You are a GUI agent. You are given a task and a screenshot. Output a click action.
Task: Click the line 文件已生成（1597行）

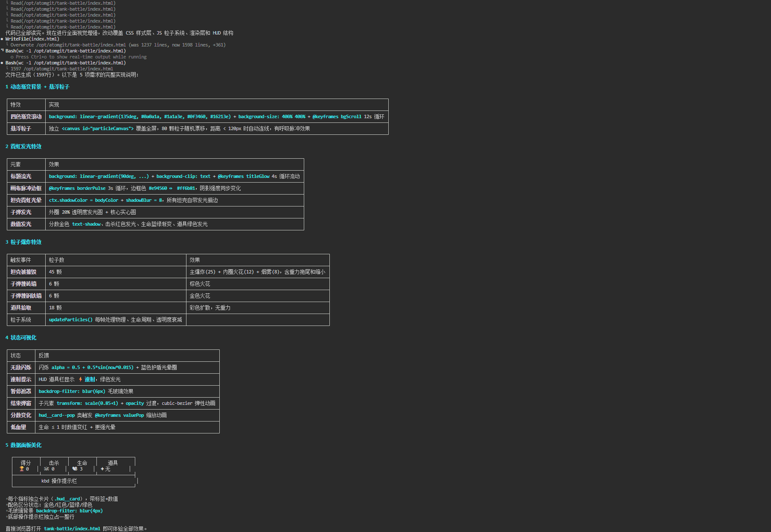pos(72,75)
